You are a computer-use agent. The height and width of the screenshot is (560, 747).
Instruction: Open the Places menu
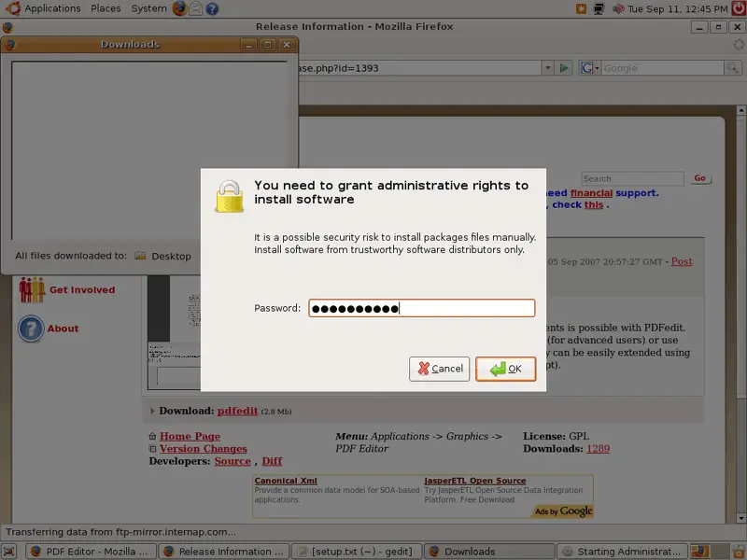tap(106, 8)
